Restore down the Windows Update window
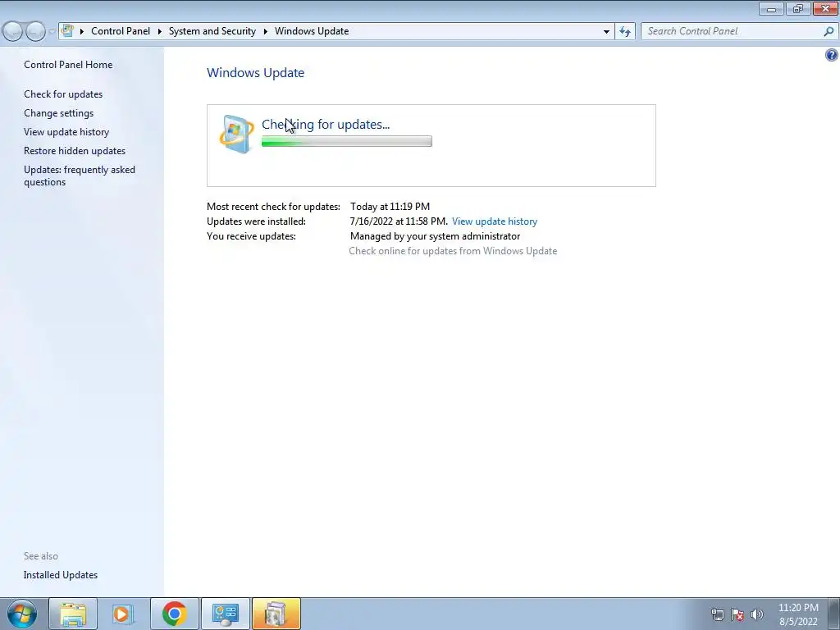 point(798,8)
